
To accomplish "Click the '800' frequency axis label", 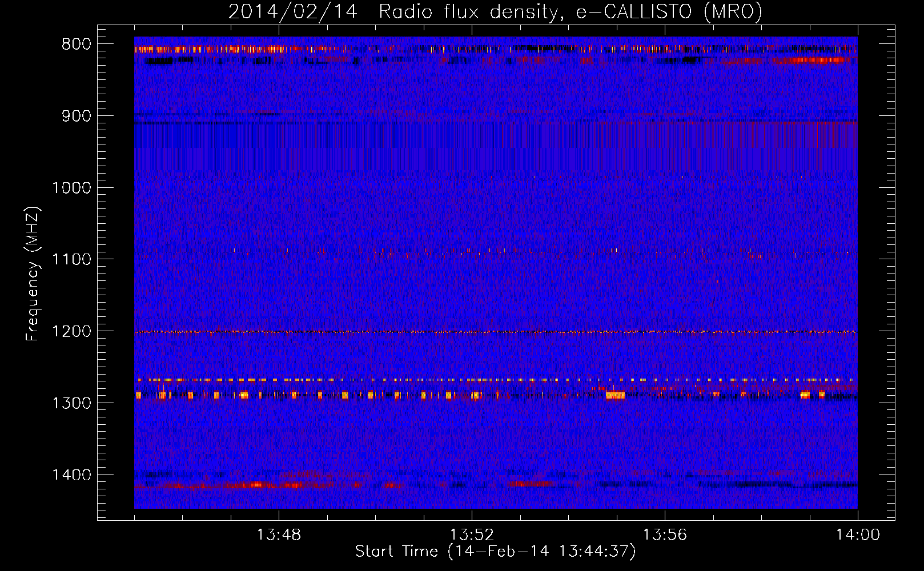I will click(x=77, y=45).
